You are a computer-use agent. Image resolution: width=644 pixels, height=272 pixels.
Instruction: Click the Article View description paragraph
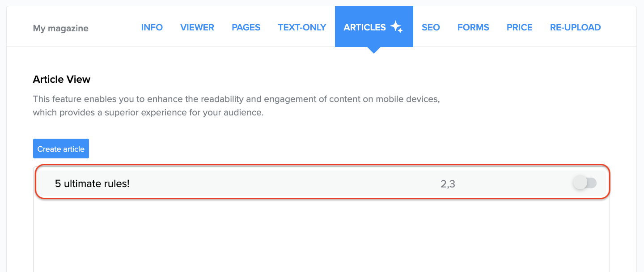(236, 106)
